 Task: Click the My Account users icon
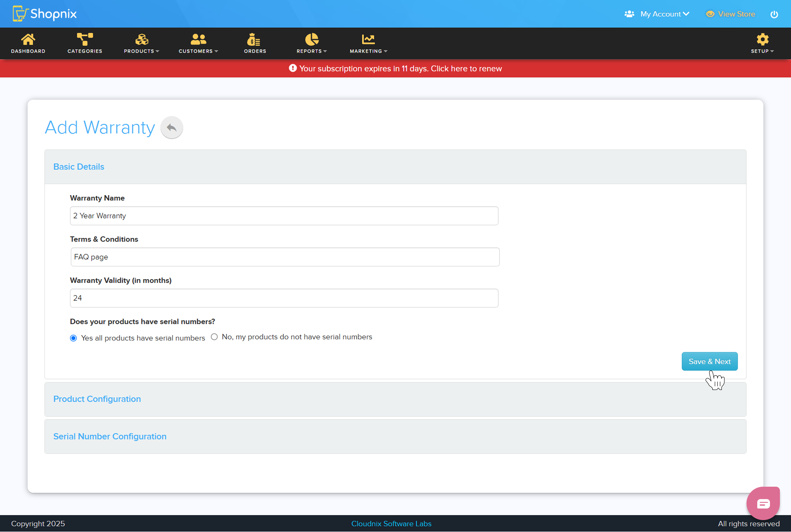tap(629, 14)
